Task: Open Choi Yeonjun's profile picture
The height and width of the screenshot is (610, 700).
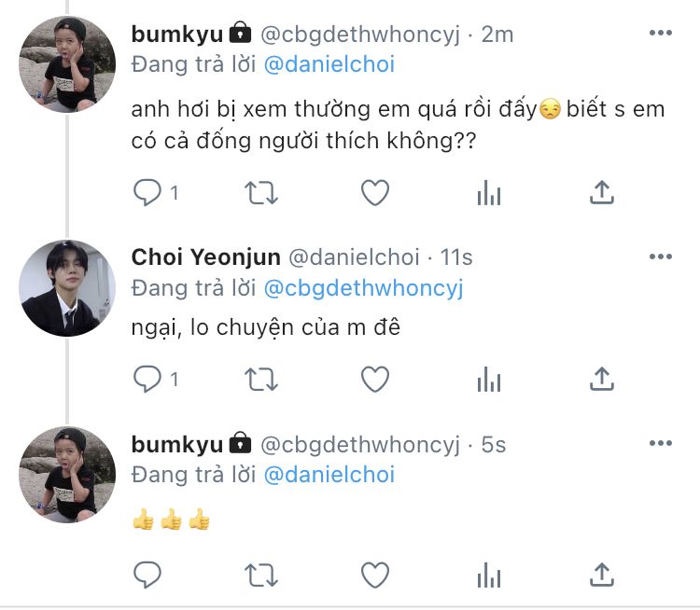Action: point(66,288)
